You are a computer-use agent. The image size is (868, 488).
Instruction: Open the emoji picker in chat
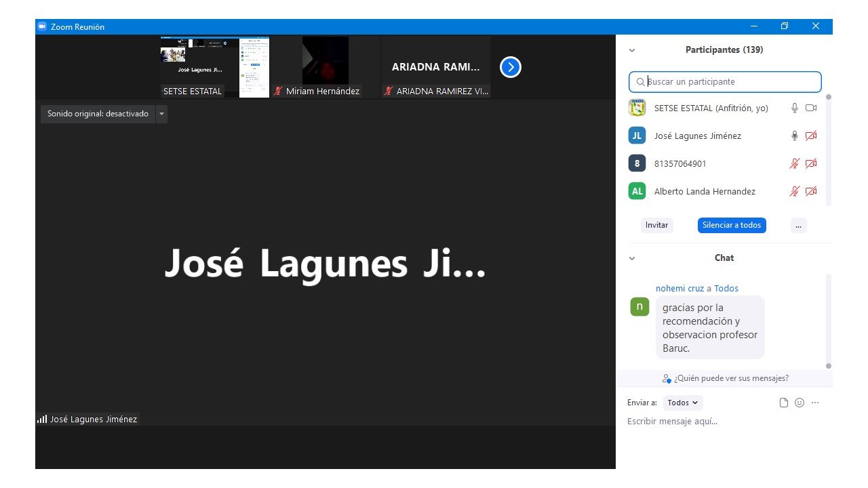point(800,403)
